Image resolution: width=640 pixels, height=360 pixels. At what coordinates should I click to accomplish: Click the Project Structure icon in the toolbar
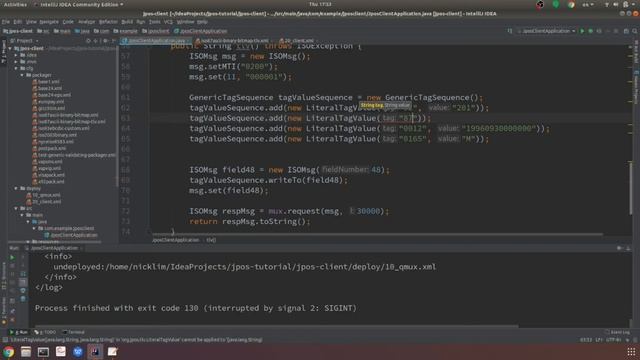pos(626,31)
